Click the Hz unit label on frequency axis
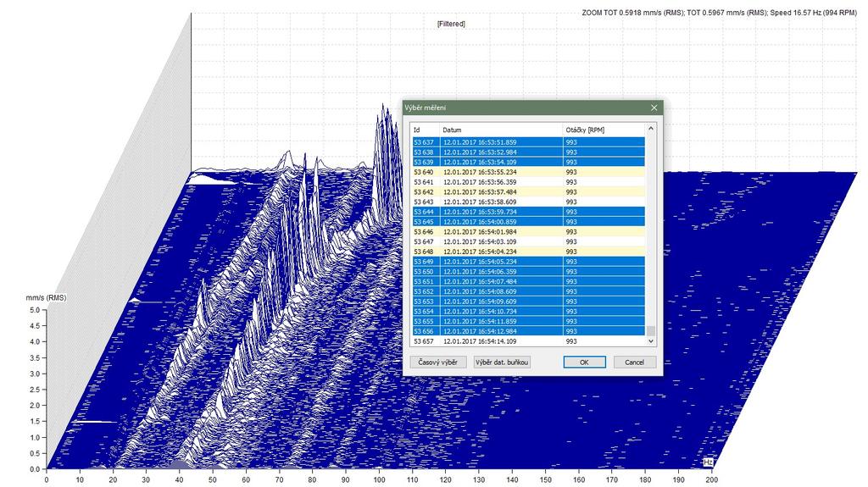Screen dimensions: 868x487 pyautogui.click(x=708, y=462)
